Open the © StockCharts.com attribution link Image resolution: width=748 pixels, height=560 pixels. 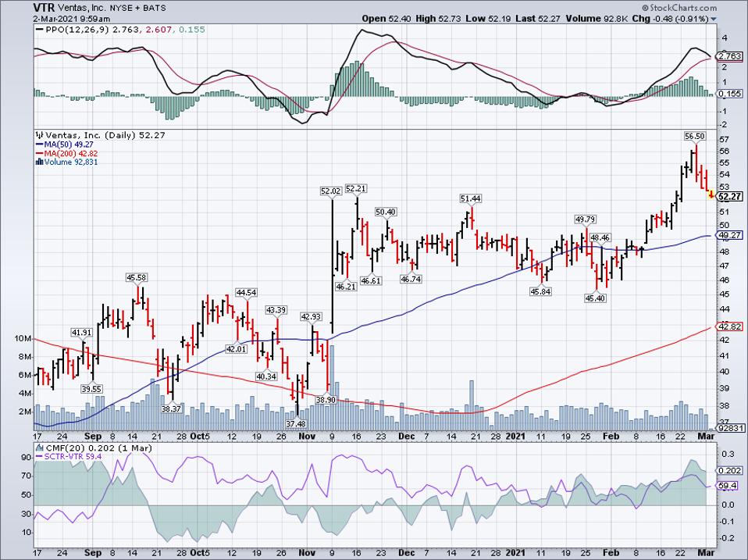[x=679, y=8]
